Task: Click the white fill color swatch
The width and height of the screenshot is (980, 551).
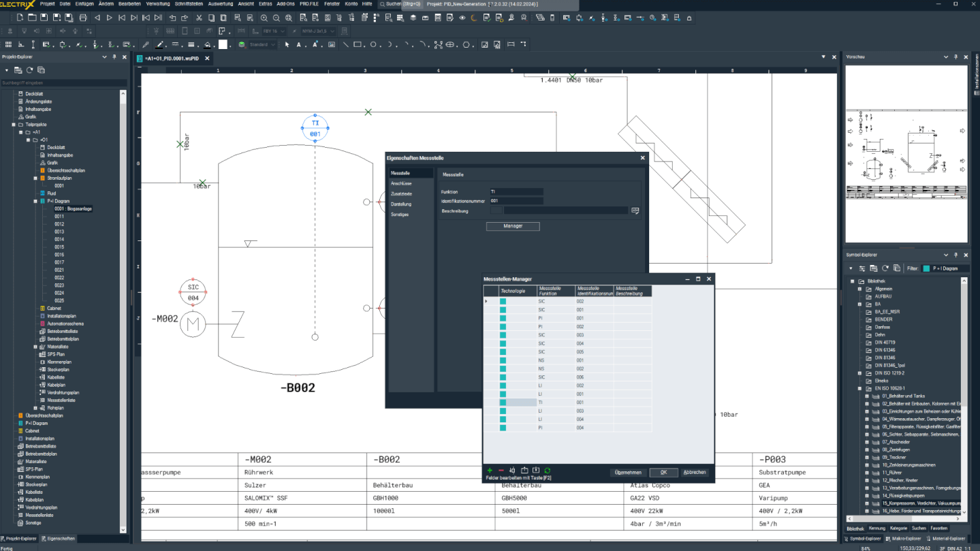Action: 223,45
